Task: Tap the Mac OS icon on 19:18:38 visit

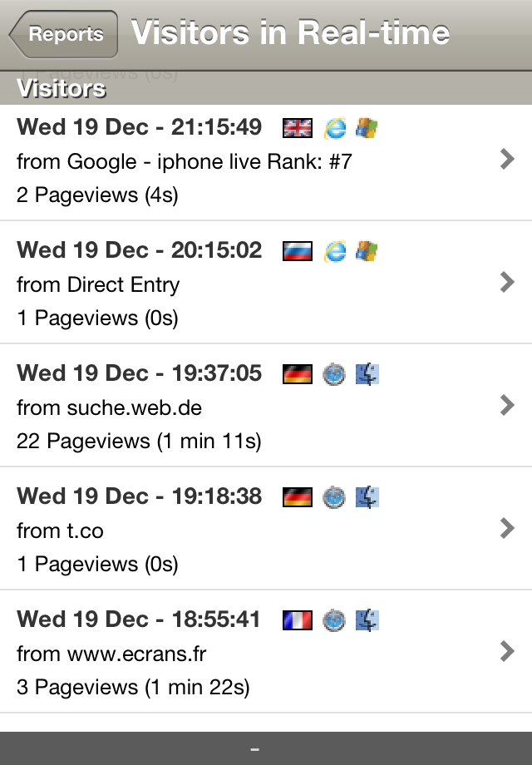Action: 367,497
